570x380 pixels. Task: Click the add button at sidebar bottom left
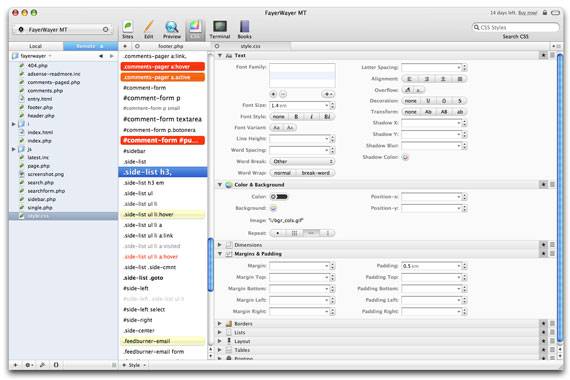coord(15,365)
